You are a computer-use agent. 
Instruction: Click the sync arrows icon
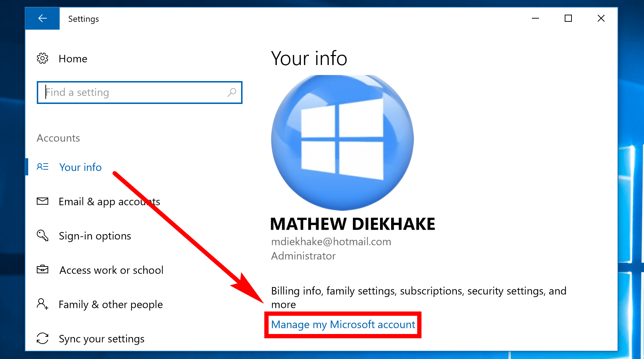pos(43,338)
